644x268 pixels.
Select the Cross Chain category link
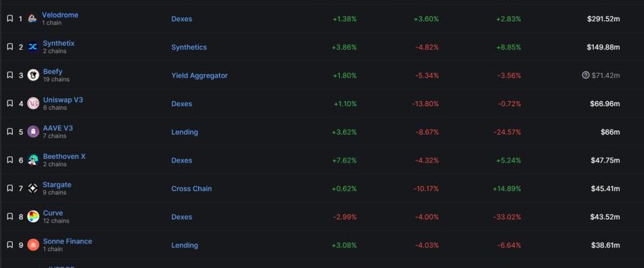[x=191, y=189]
